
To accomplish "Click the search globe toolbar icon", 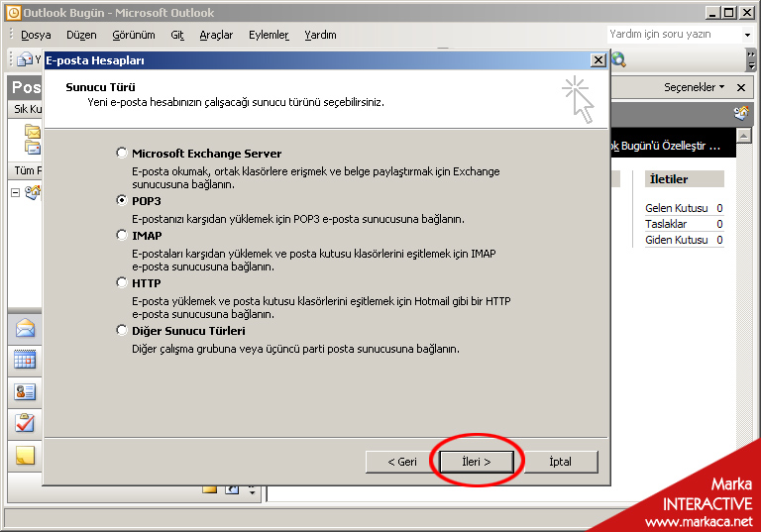I will [618, 59].
